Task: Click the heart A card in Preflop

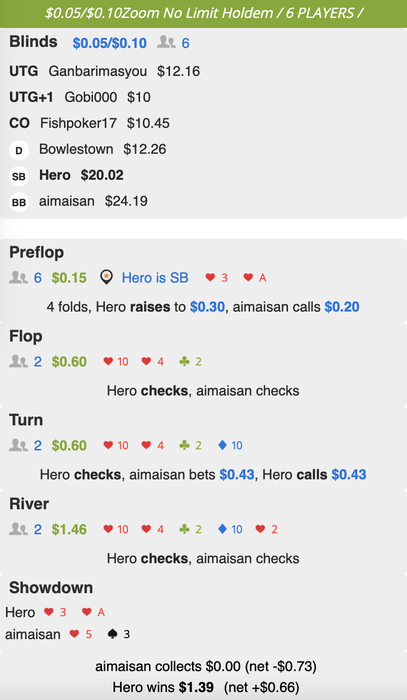Action: pos(255,278)
